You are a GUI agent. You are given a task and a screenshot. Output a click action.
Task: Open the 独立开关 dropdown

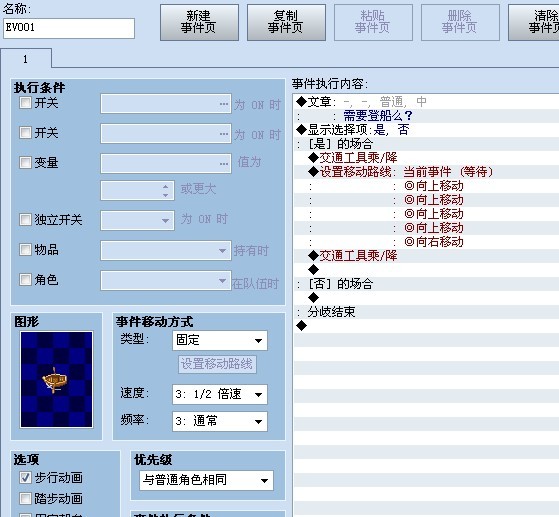(x=138, y=220)
